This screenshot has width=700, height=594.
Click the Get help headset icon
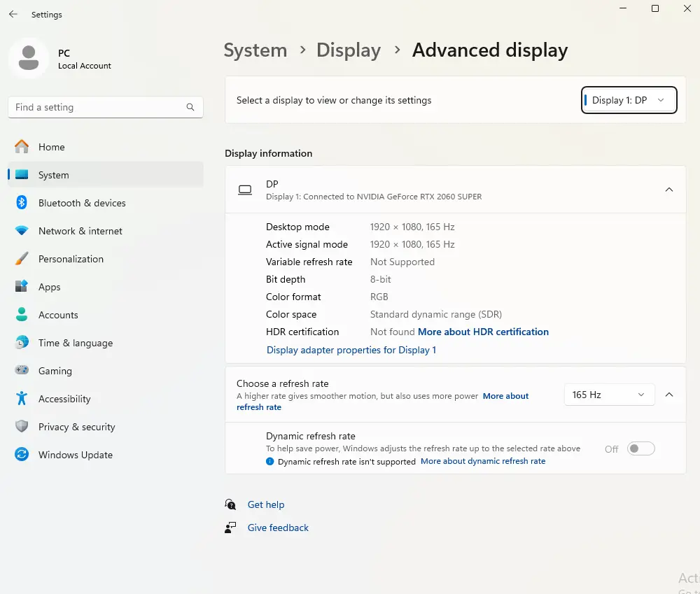tap(230, 504)
